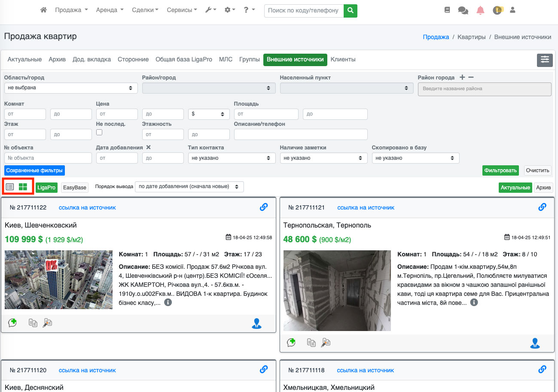Click plus icon next to Район города
The width and height of the screenshot is (558, 392).
(x=462, y=77)
